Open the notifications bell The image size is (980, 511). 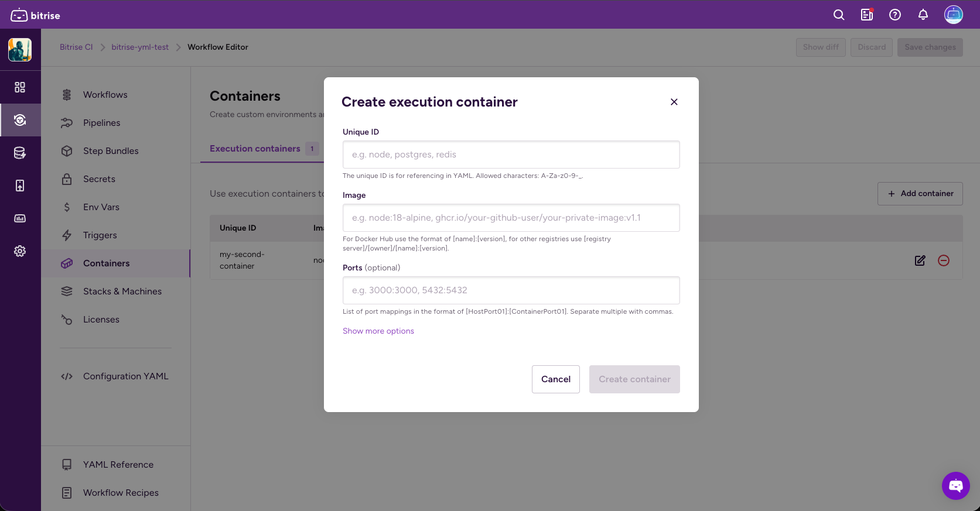[923, 15]
